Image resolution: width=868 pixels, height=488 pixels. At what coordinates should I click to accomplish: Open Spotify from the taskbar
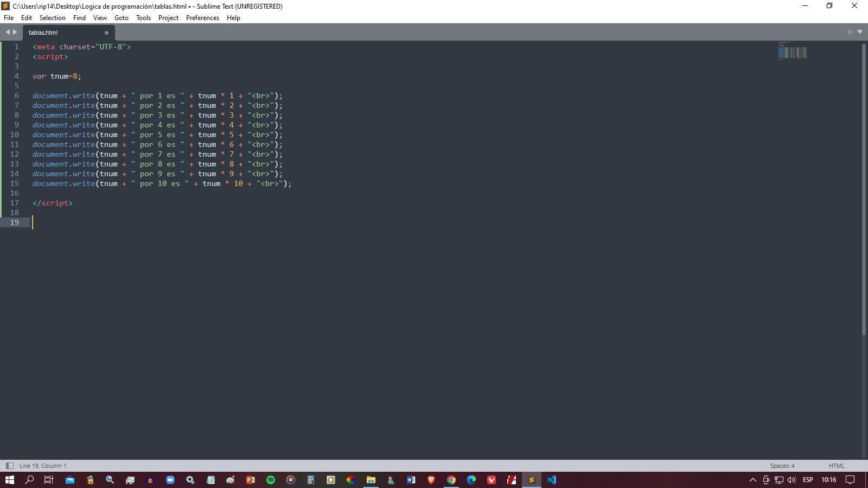click(x=271, y=480)
